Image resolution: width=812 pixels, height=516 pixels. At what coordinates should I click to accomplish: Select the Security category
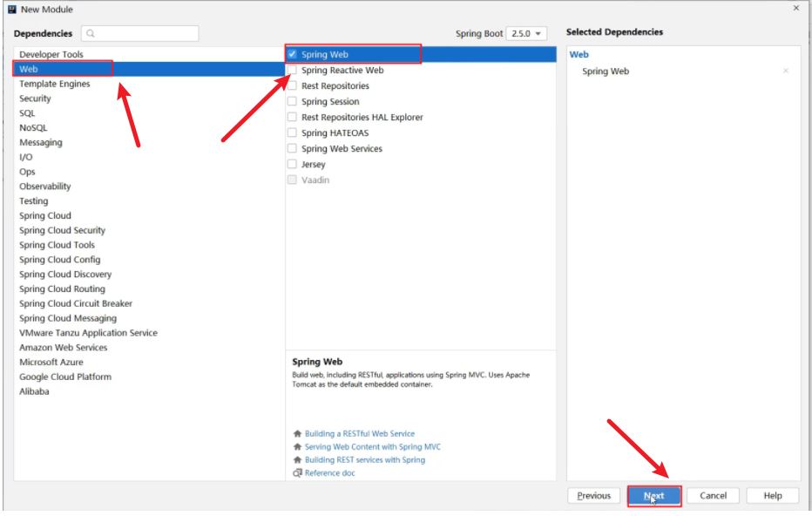point(36,98)
